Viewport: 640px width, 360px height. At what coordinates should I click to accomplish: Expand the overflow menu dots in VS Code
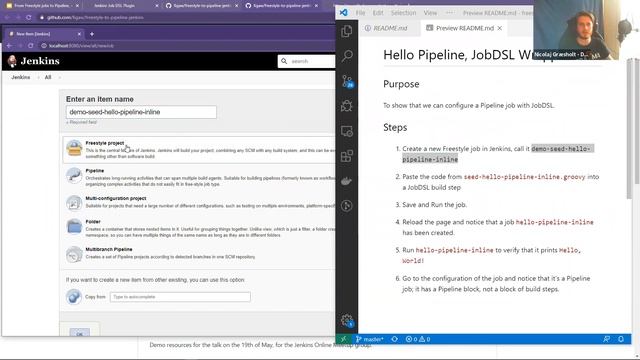(x=449, y=13)
